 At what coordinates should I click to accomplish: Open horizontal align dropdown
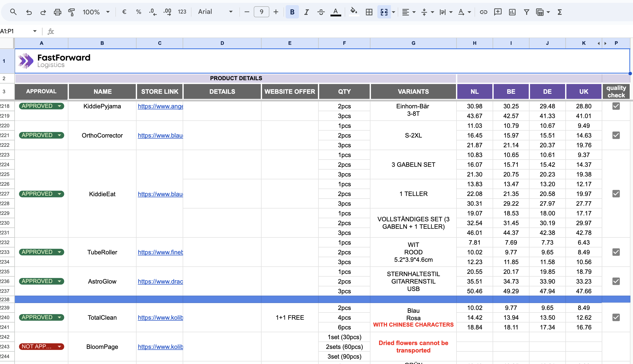point(408,12)
